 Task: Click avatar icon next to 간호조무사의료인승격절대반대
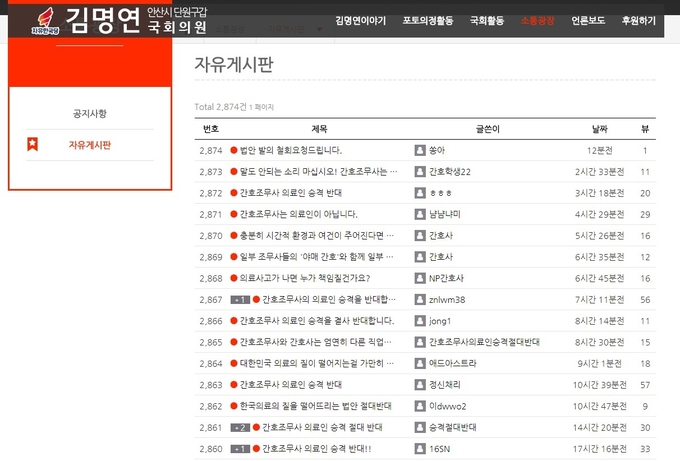tap(420, 342)
